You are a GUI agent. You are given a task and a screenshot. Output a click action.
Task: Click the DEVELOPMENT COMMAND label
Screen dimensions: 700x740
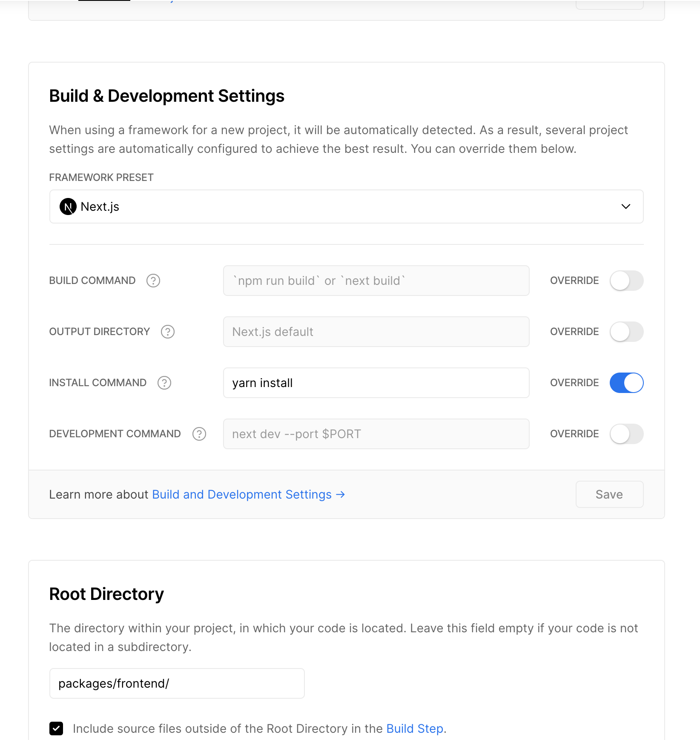(115, 434)
